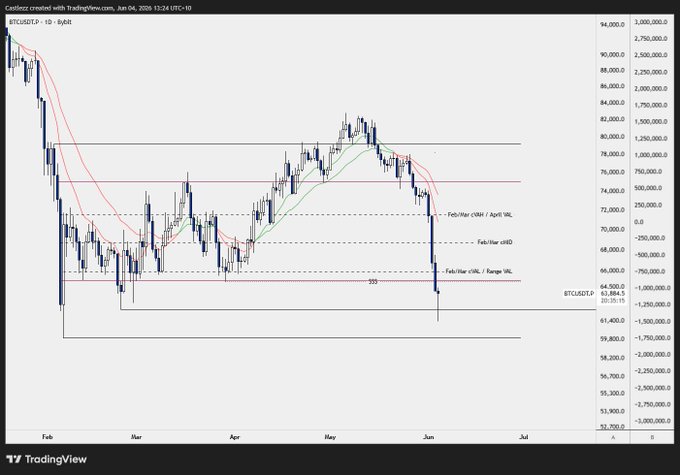Image resolution: width=680 pixels, height=475 pixels.
Task: Click the -3,000,000.0 label on right axis
Action: [x=652, y=421]
